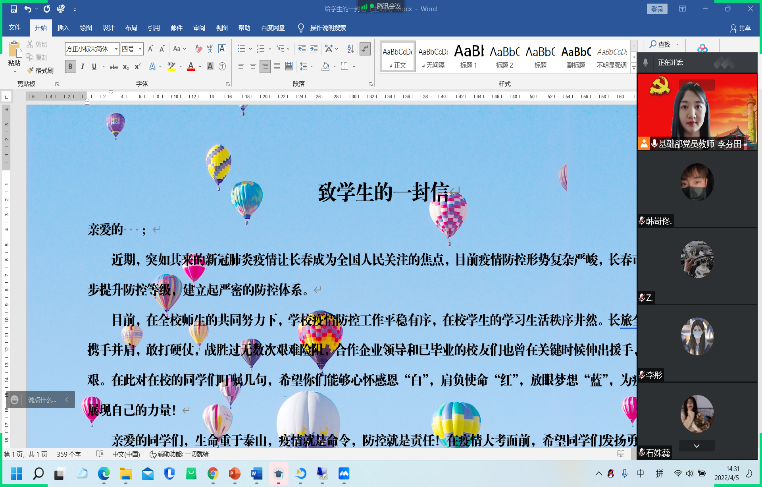Decrease font size with shrink icon
This screenshot has height=487, width=762.
click(x=162, y=49)
